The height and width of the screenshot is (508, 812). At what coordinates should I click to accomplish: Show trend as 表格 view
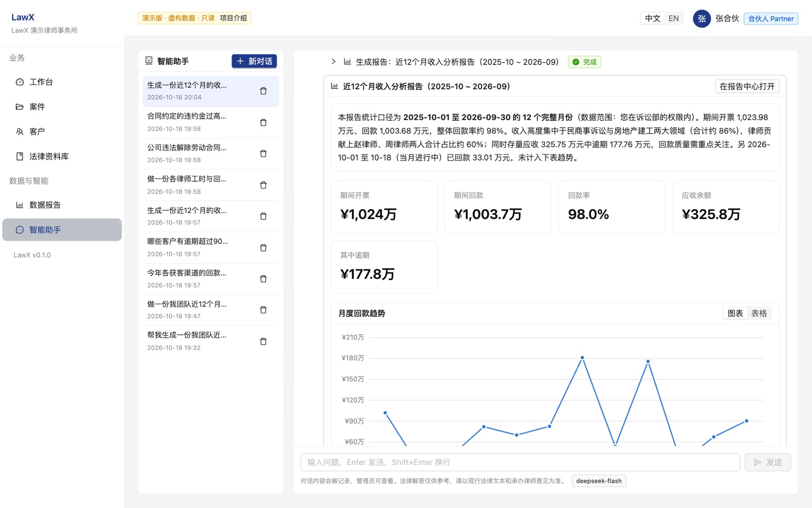click(x=759, y=313)
